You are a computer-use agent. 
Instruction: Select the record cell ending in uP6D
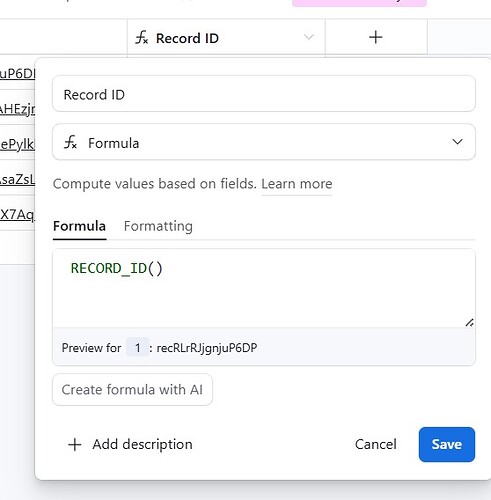click(x=17, y=73)
